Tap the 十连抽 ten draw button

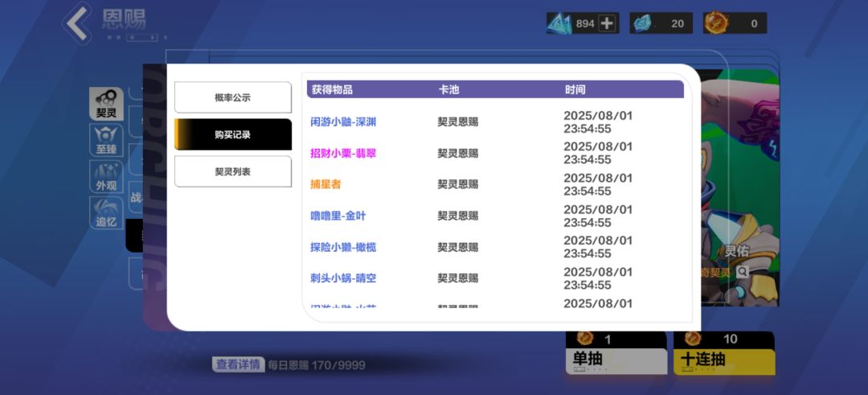tap(724, 353)
